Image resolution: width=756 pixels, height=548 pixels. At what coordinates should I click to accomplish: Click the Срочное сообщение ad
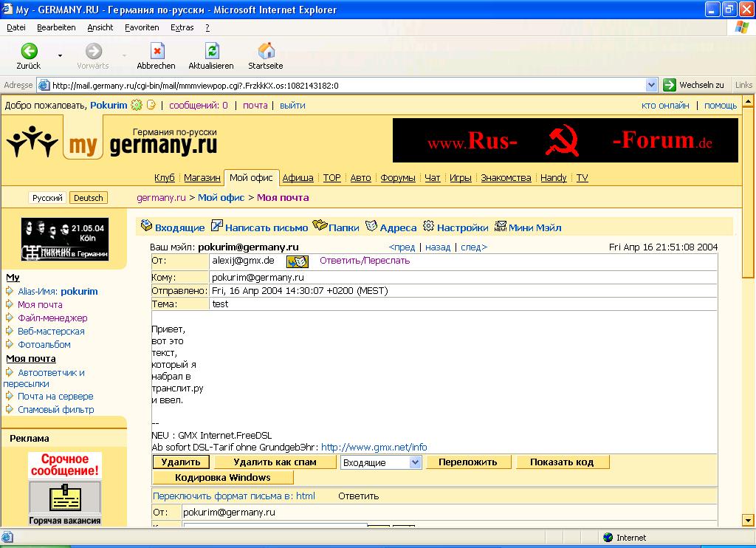click(65, 465)
